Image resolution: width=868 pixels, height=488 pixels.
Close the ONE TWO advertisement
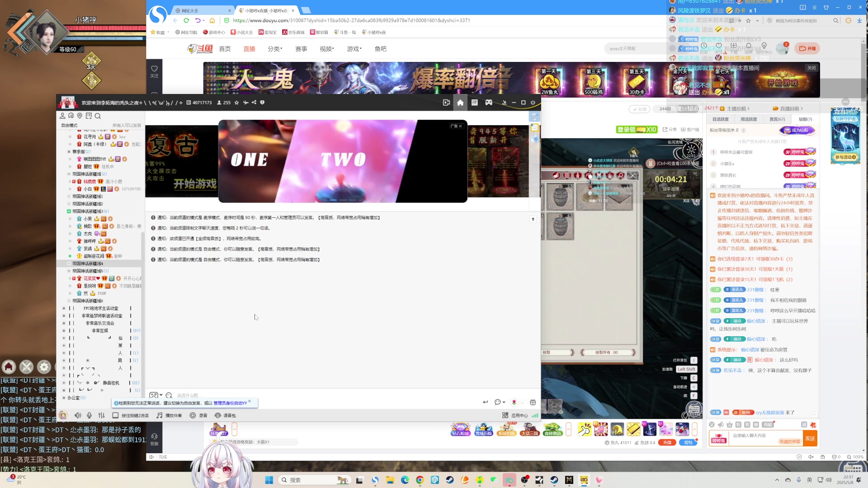[x=460, y=126]
